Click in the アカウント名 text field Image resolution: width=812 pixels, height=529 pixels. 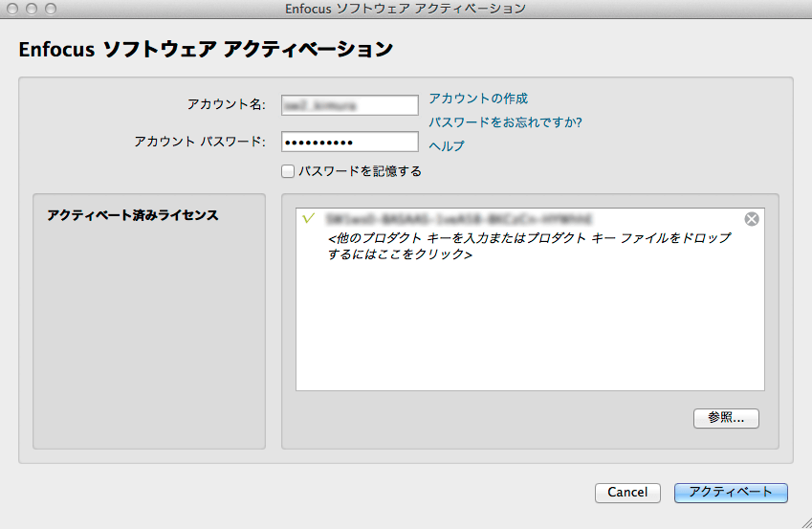[x=349, y=105]
